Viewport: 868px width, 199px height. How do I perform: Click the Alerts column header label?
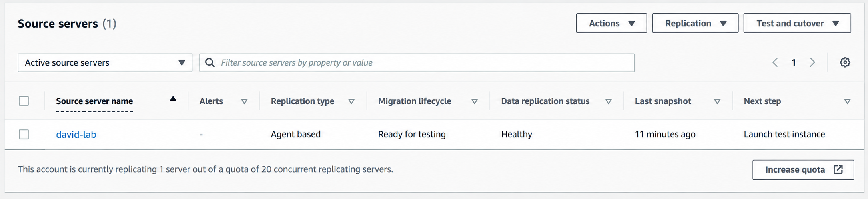point(211,101)
